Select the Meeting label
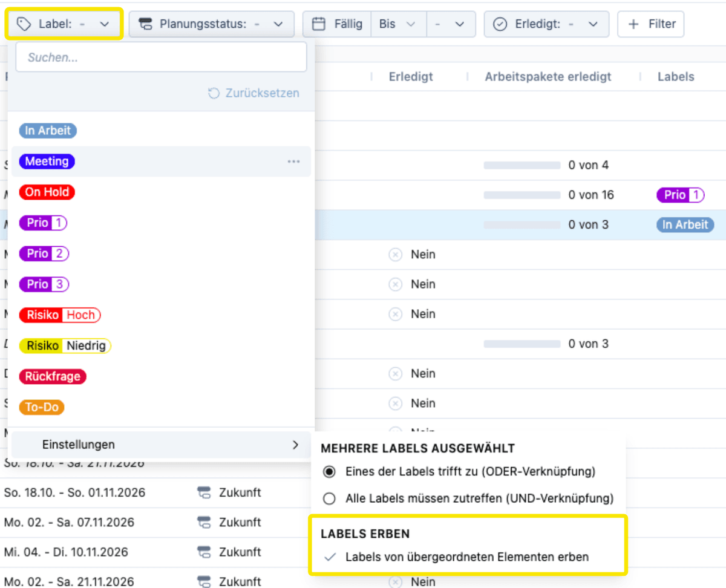The image size is (726, 588). pos(47,162)
